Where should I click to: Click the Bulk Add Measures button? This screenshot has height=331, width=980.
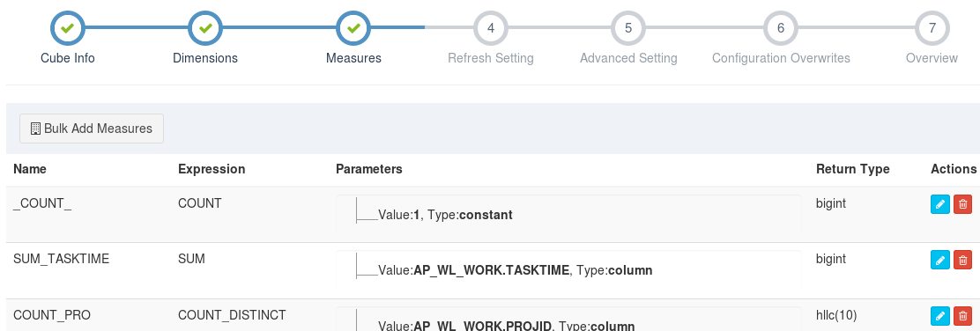(x=92, y=129)
